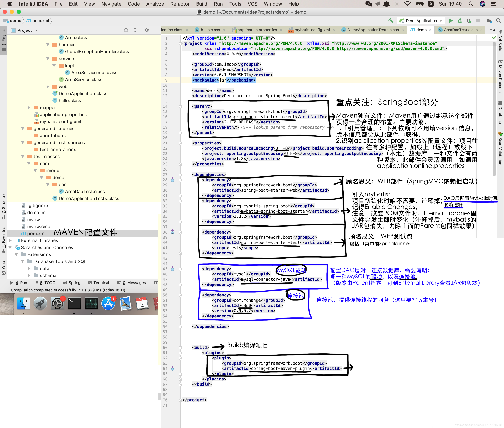Click gutter icon on line 64
This screenshot has height=428, width=504.
[173, 369]
